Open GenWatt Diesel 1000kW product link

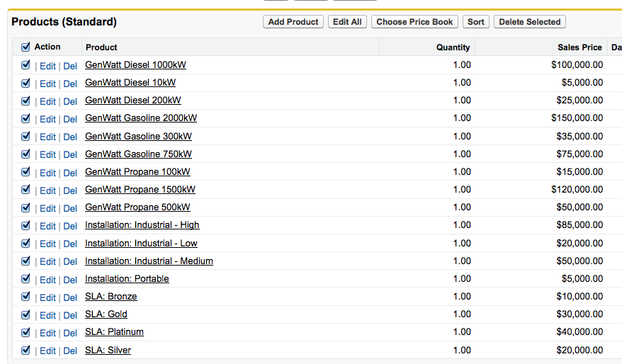(x=135, y=65)
